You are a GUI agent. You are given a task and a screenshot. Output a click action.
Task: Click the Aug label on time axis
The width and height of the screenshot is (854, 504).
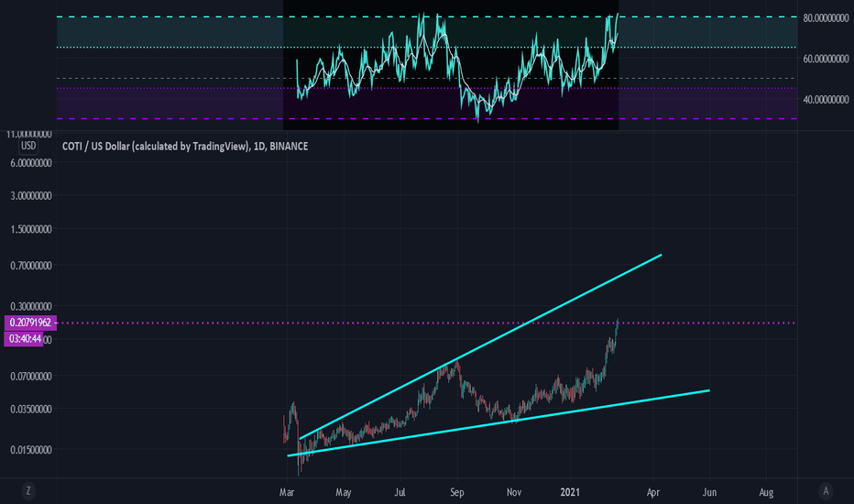pyautogui.click(x=766, y=492)
